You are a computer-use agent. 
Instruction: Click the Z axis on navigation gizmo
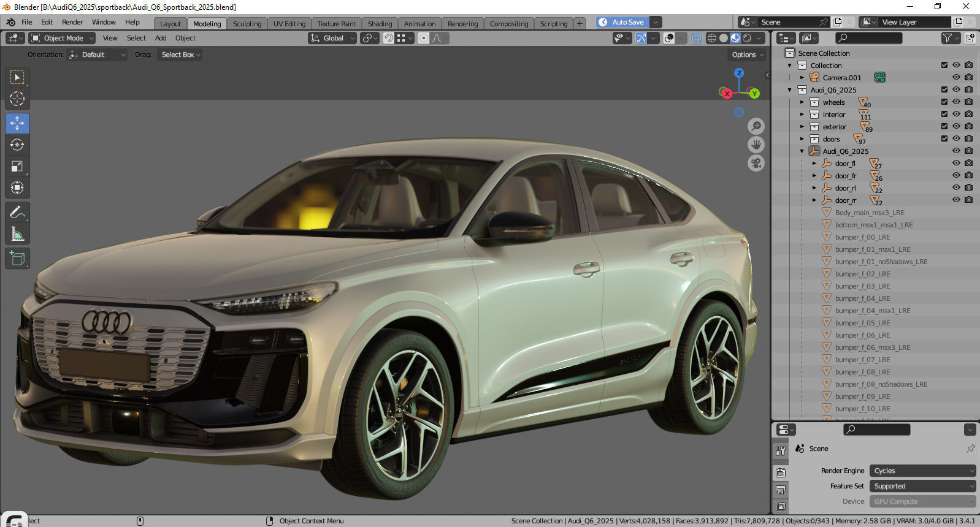739,72
